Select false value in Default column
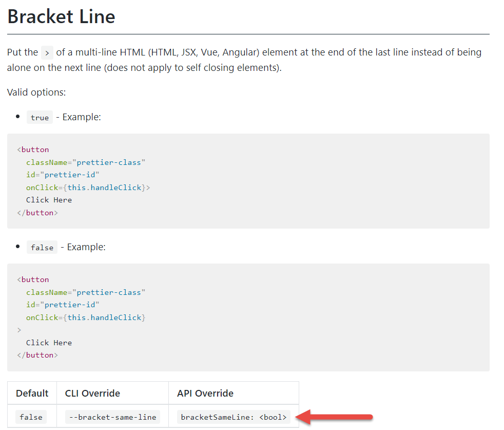Image resolution: width=504 pixels, height=430 pixels. pos(31,417)
